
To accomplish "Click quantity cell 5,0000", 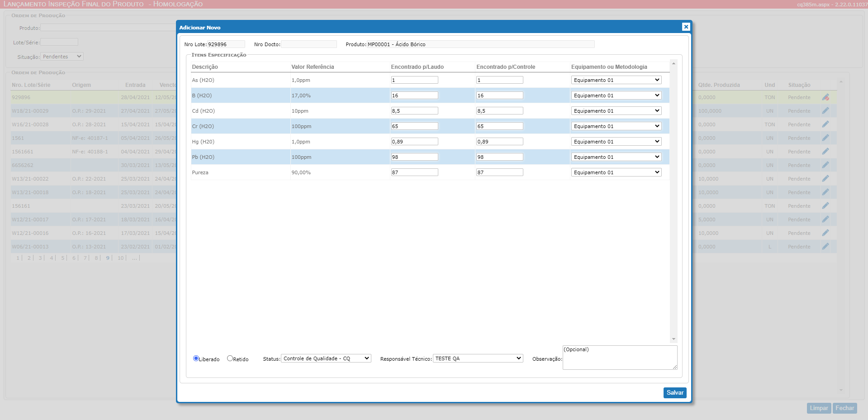I will (x=707, y=220).
